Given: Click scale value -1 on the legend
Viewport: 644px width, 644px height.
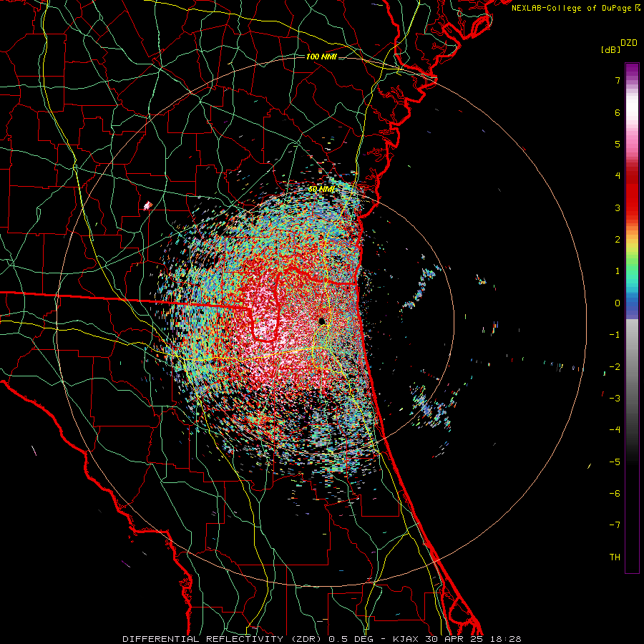Looking at the screenshot, I should tap(615, 335).
